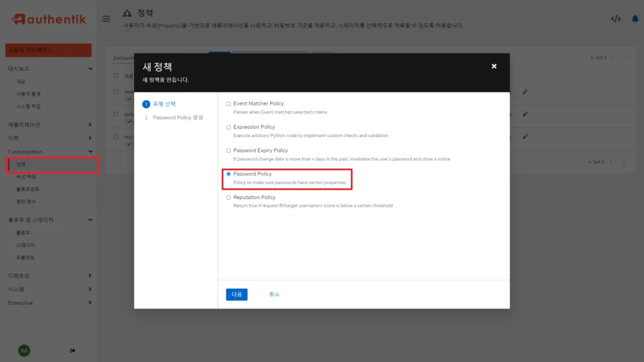
Task: Select the Expression Policy type
Action: coord(227,126)
